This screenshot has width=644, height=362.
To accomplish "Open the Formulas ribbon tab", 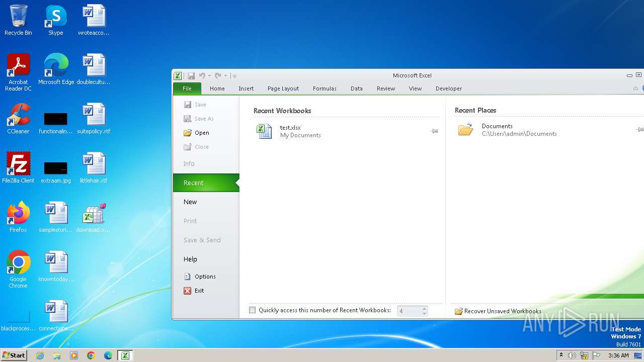I will (x=325, y=88).
